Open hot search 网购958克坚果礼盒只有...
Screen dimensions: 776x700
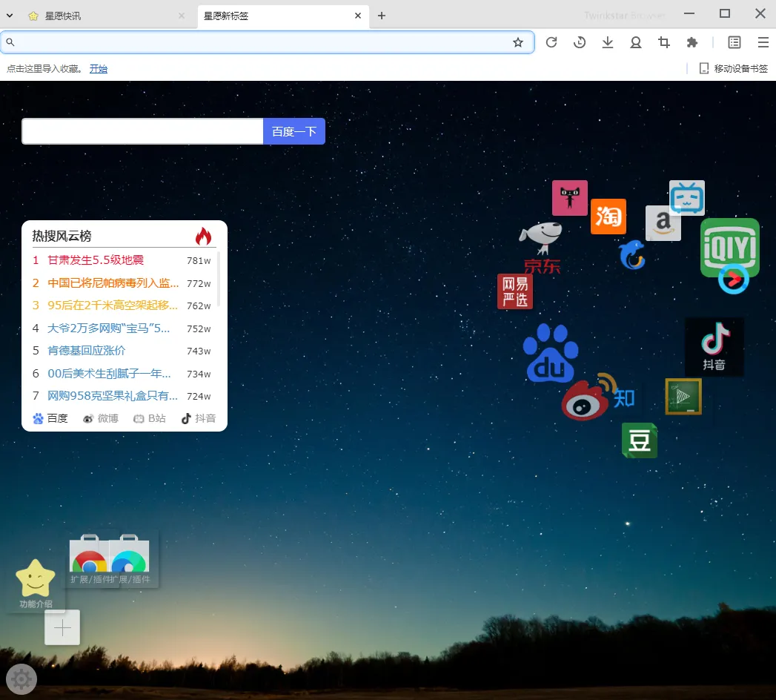tap(113, 395)
